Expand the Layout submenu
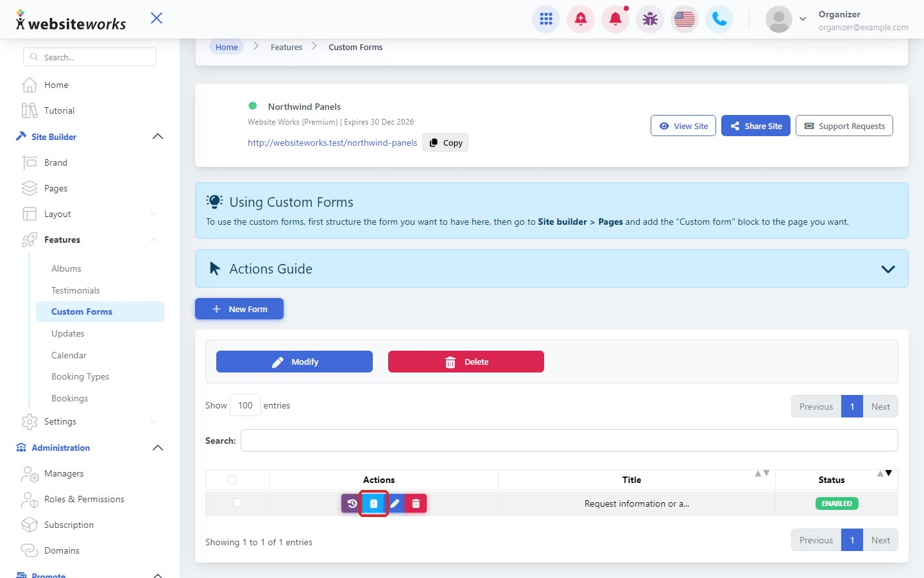Screen dimensions: 924x578 coord(153,214)
